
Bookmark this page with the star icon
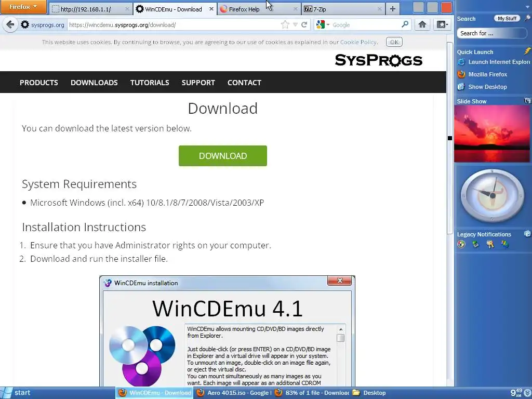(x=285, y=24)
